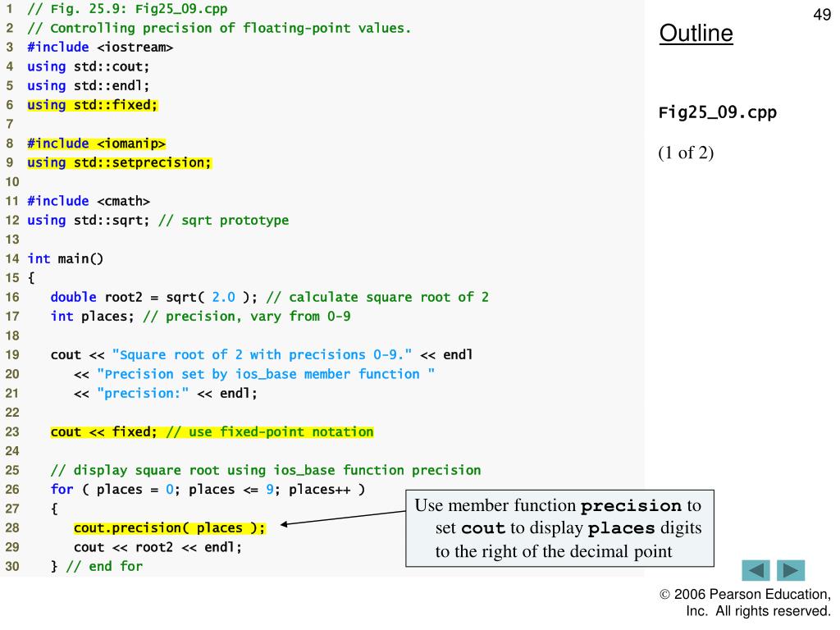Select use fixed-point notation comment
This screenshot has width=840, height=630.
pos(270,431)
